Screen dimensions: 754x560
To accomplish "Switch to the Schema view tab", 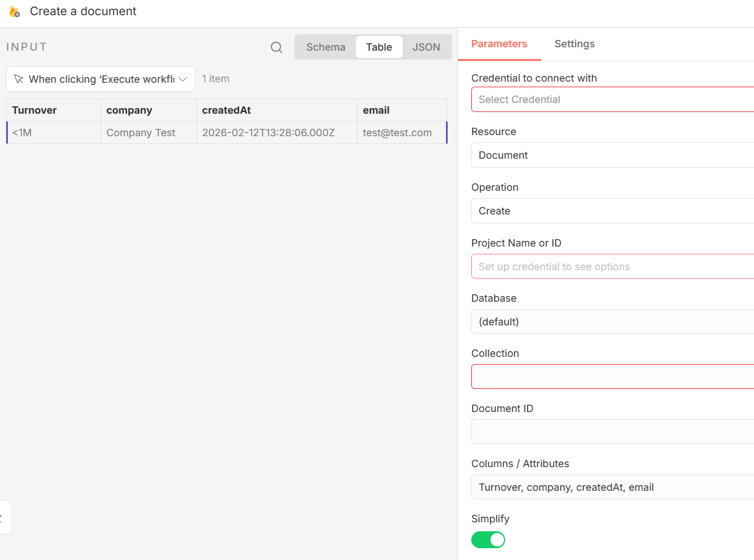I will (325, 47).
